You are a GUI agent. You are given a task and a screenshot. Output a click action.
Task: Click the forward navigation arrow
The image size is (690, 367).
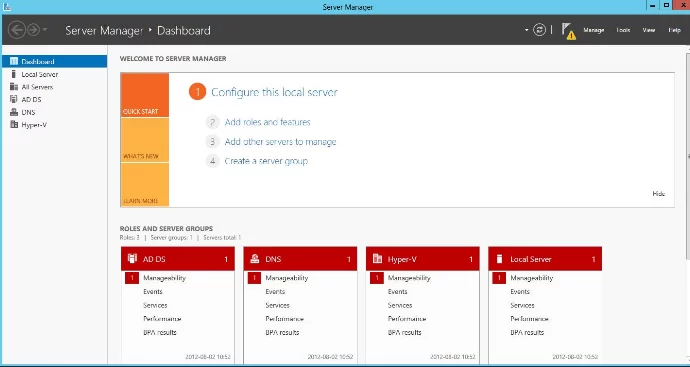[x=33, y=30]
